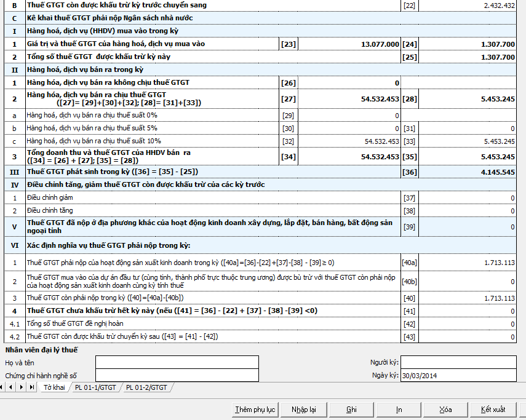The height and width of the screenshot is (420, 526).
Task: Select value cell for indicator [33]
Action: (468, 141)
